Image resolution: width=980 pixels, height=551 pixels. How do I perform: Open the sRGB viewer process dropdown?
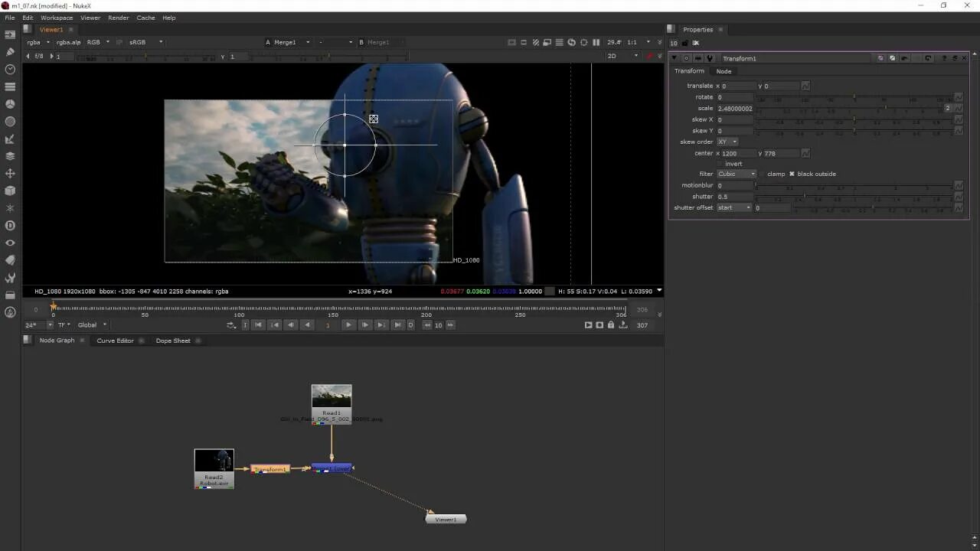click(145, 42)
